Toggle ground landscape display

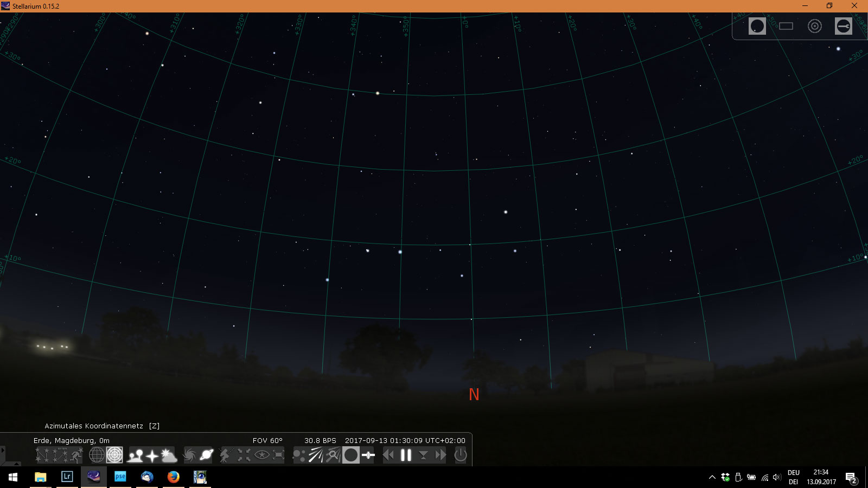(135, 455)
